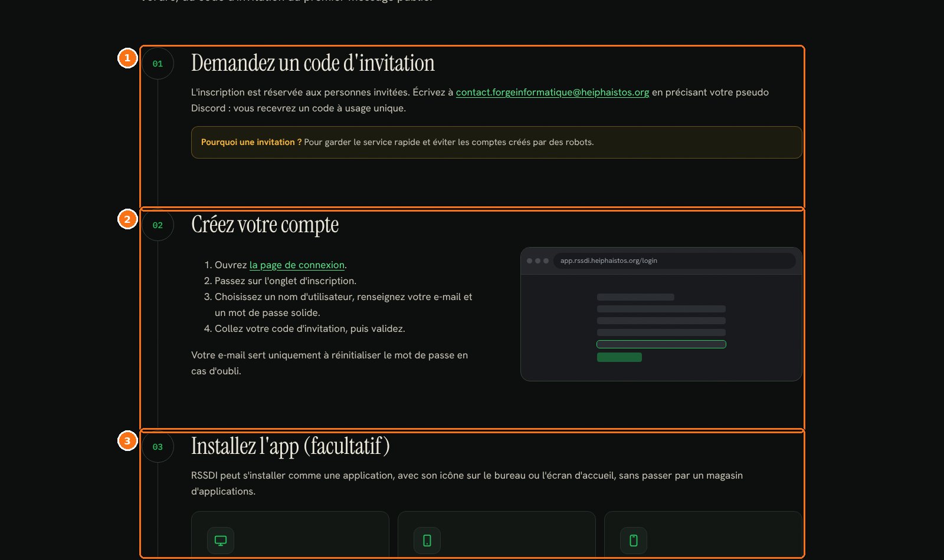Click the "Votre e-mail sert uniquement" paragraph

click(329, 363)
